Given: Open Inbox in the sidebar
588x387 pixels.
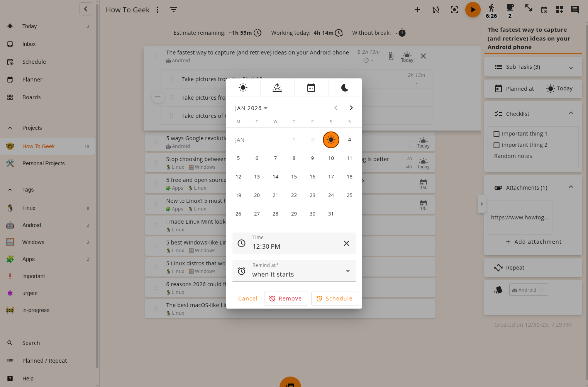Looking at the screenshot, I should pos(48,44).
